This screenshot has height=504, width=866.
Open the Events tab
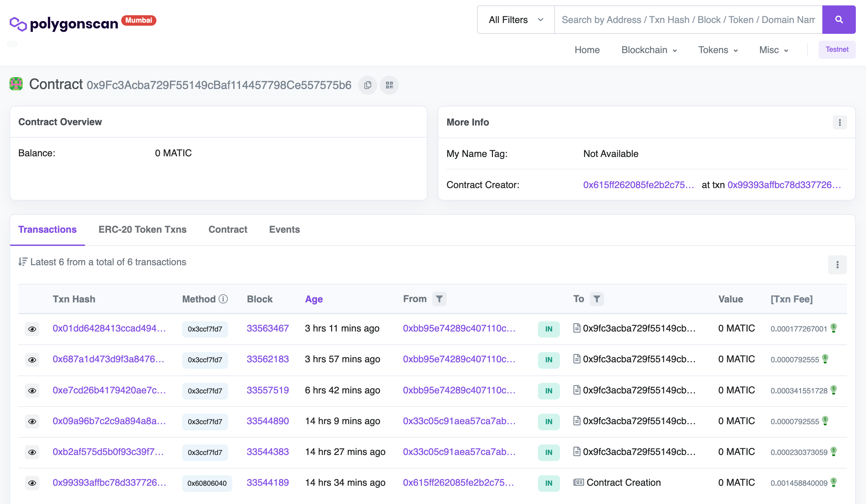coord(284,229)
